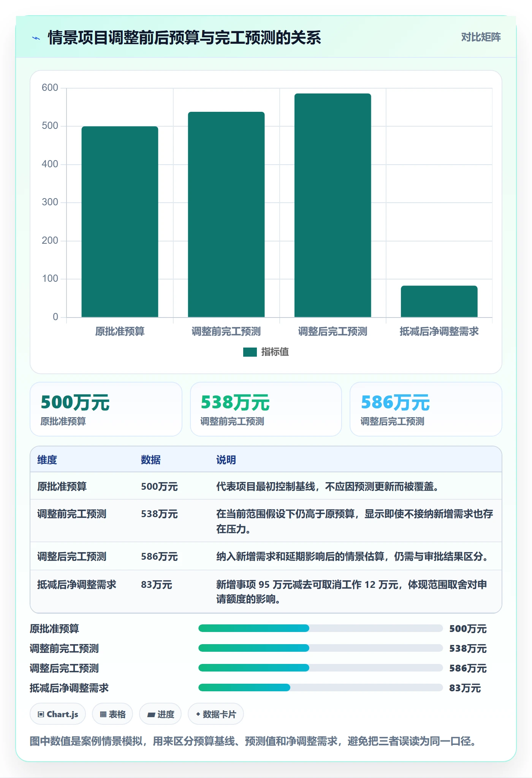Screen dimensions: 532x778
Task: Click the 调整后完工预测 bar in the chart
Action: click(x=332, y=205)
